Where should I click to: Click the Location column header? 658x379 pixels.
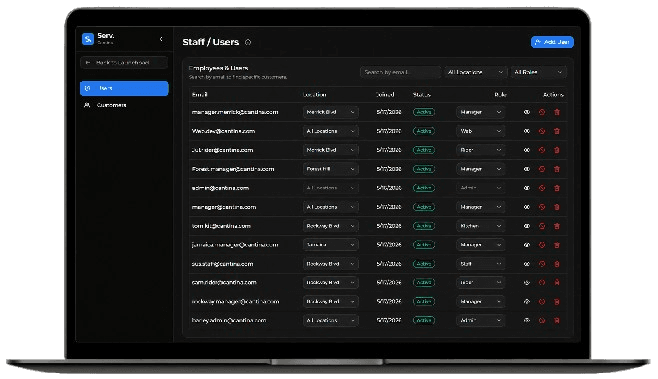(315, 94)
